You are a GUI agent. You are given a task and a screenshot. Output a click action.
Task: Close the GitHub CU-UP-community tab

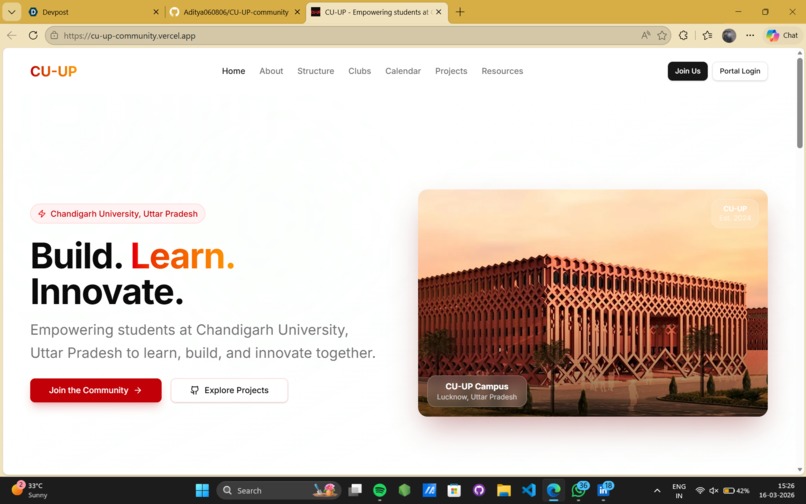(x=297, y=12)
